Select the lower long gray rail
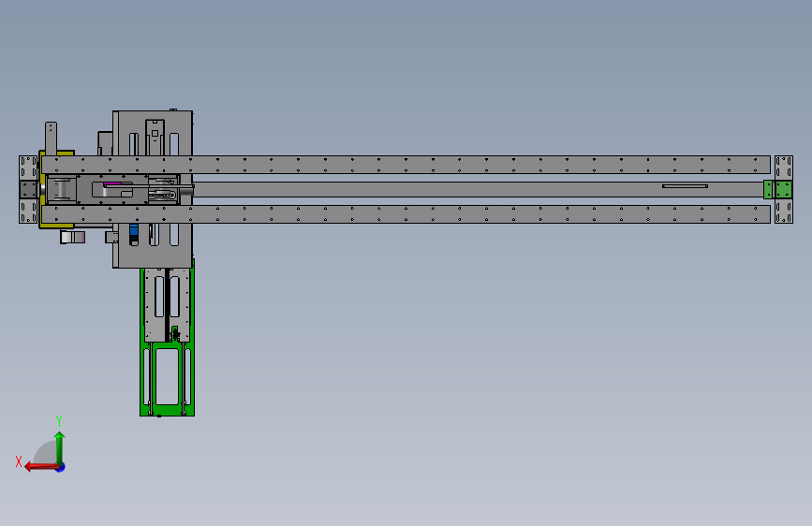Viewport: 812px width, 526px height. point(406,213)
